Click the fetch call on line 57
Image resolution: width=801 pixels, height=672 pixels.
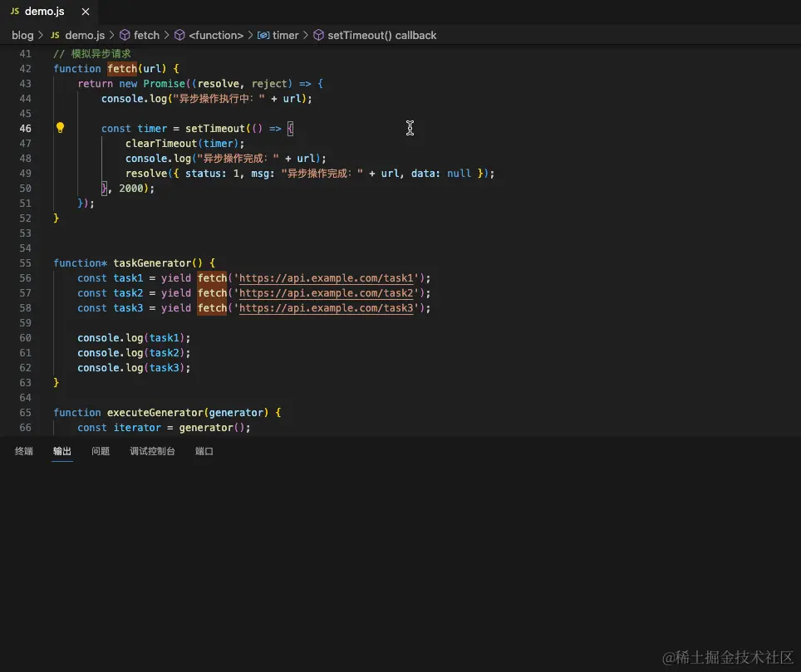tap(212, 293)
